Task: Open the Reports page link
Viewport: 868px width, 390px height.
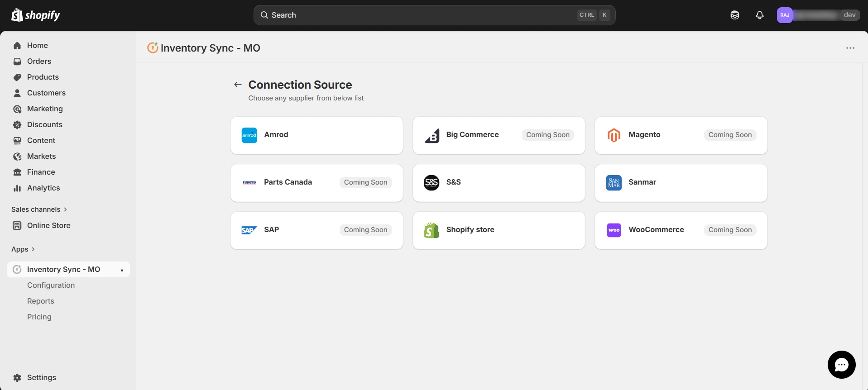Action: coord(40,301)
